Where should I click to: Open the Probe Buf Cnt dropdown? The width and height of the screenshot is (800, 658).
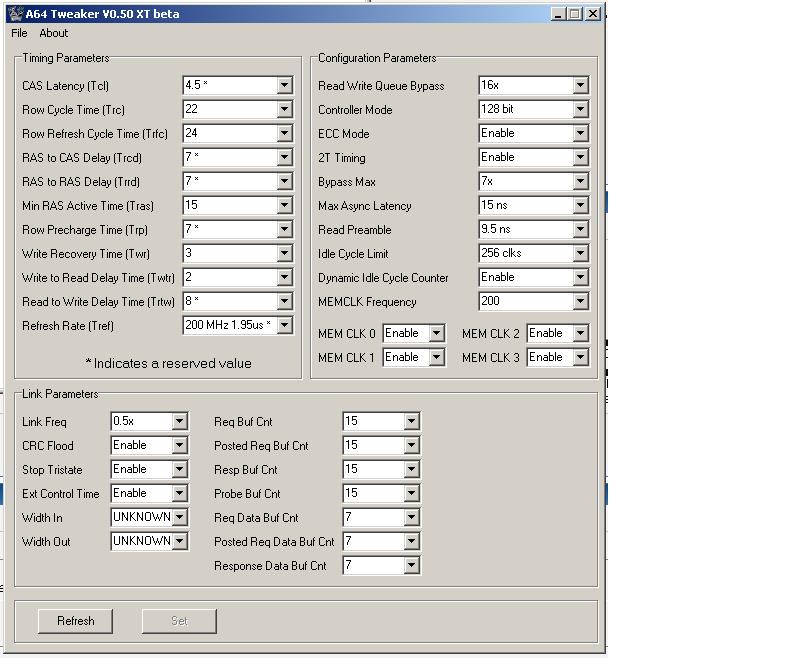412,493
